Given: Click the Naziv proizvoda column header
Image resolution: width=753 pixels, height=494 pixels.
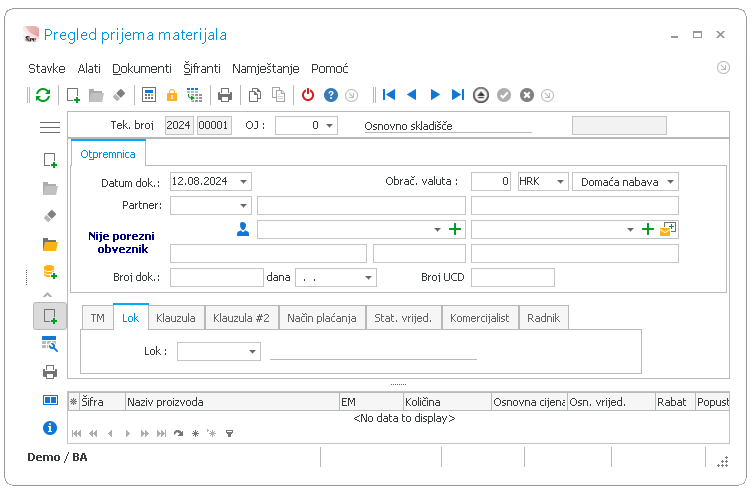Looking at the screenshot, I should [232, 402].
